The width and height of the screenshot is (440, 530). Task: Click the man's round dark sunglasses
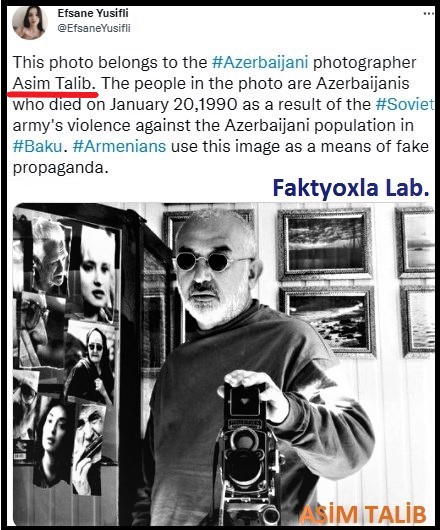click(x=212, y=261)
